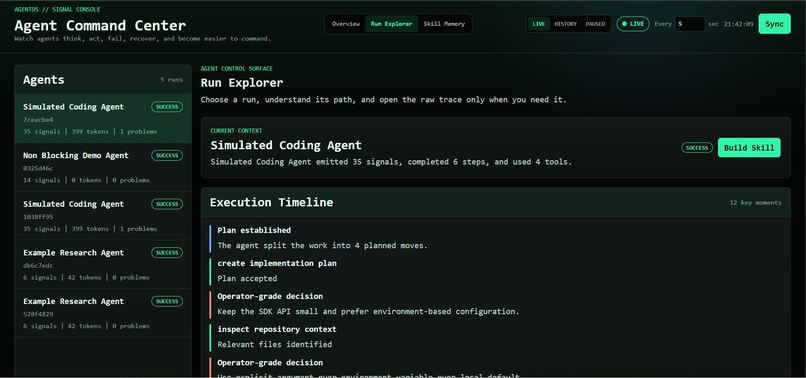Screen dimensions: 806x378
Task: Select the Run Explorer tab
Action: click(391, 24)
